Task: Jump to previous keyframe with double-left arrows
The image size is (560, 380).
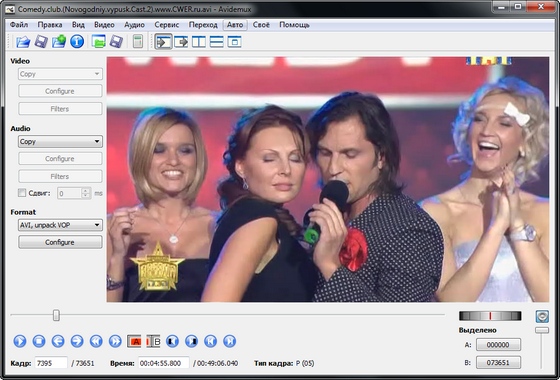Action: [x=96, y=341]
